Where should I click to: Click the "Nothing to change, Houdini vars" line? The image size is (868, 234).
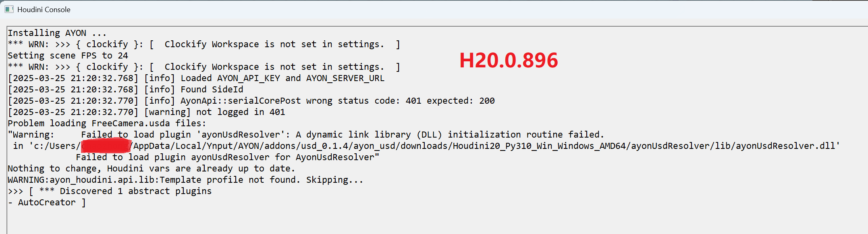tap(151, 169)
